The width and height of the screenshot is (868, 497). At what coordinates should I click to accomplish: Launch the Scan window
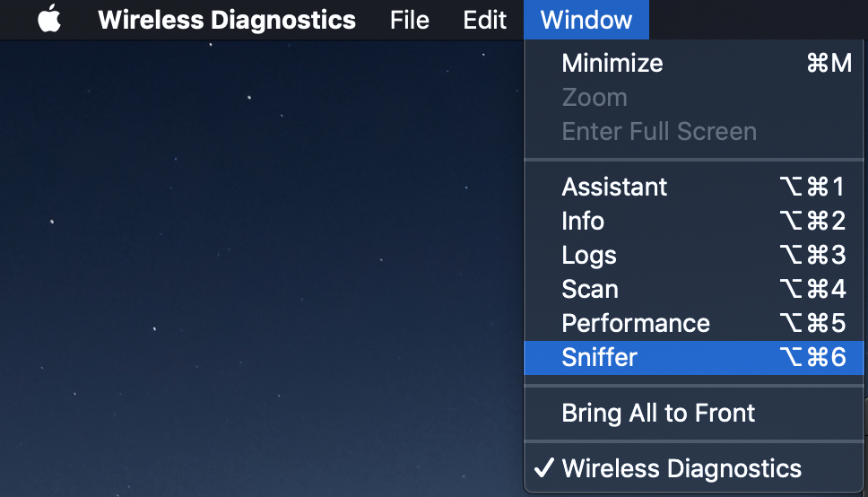point(590,290)
